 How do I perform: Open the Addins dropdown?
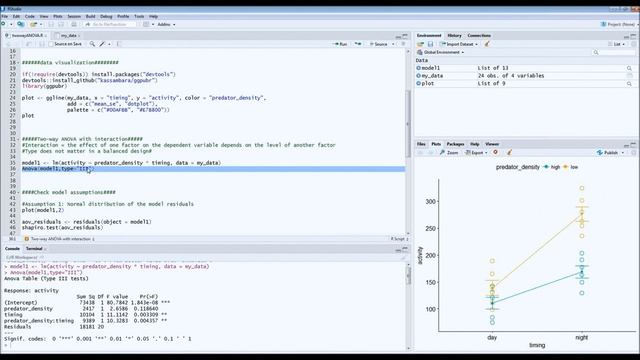click(x=166, y=24)
